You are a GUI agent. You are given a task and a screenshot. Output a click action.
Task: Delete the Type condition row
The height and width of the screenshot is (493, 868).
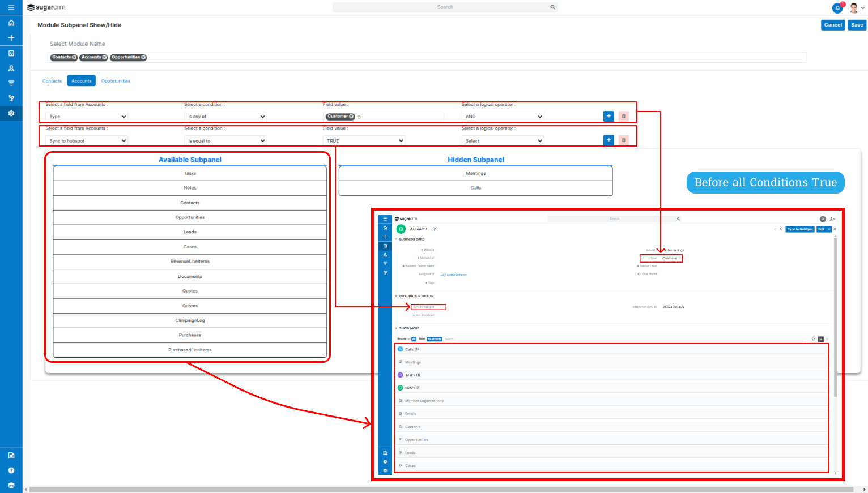click(x=624, y=116)
